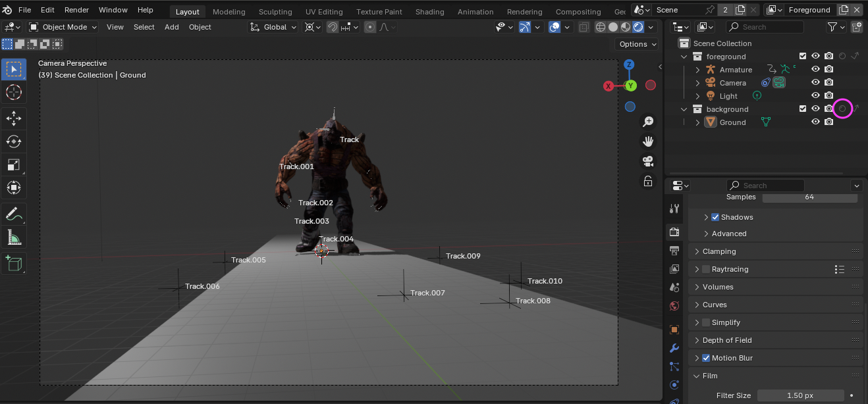868x404 pixels.
Task: Activate the Scale tool
Action: pos(13,164)
